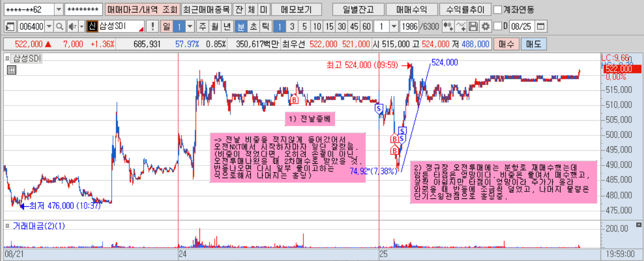Click the 신 badge beside 삼성SDI name
Viewport: 644px width, 261px height.
coord(92,26)
